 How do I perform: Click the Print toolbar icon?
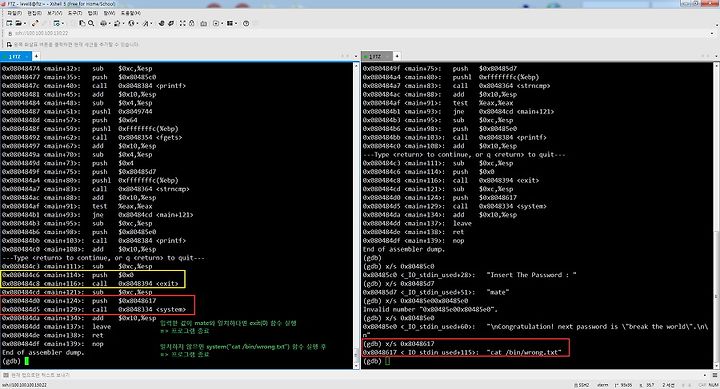pos(103,23)
